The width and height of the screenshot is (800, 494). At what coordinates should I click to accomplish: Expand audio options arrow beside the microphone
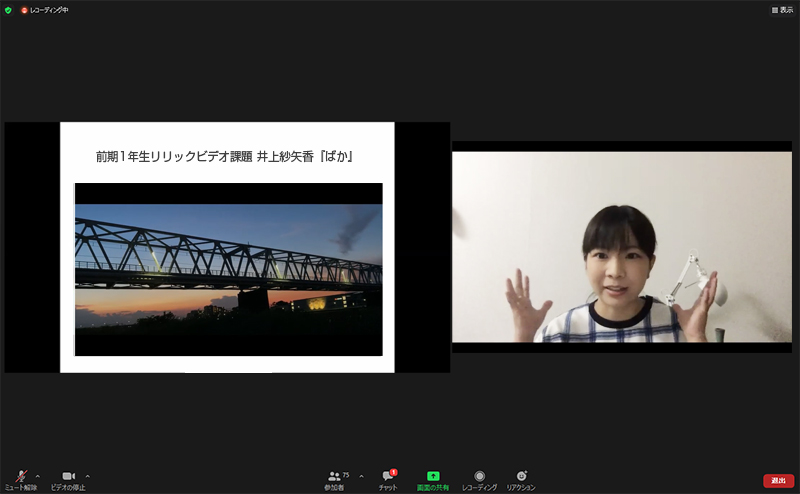coord(38,475)
